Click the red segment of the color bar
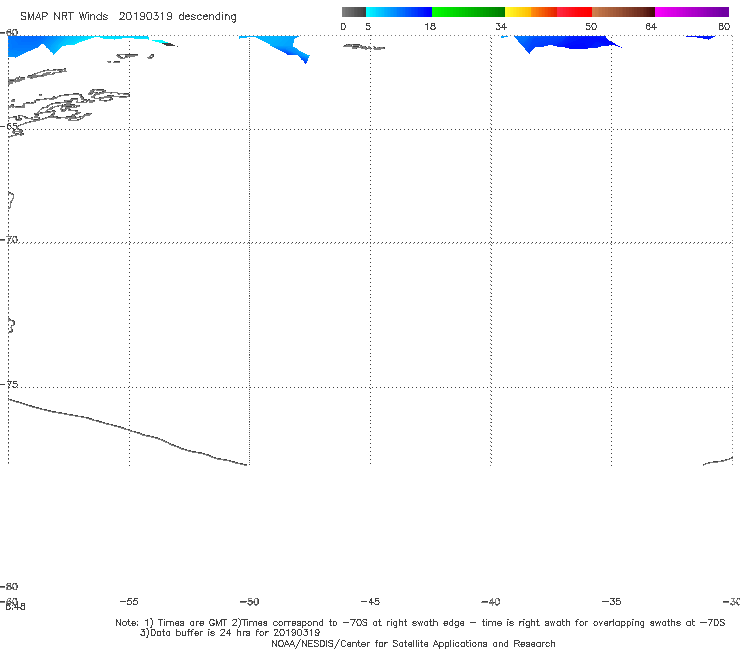 (x=574, y=12)
